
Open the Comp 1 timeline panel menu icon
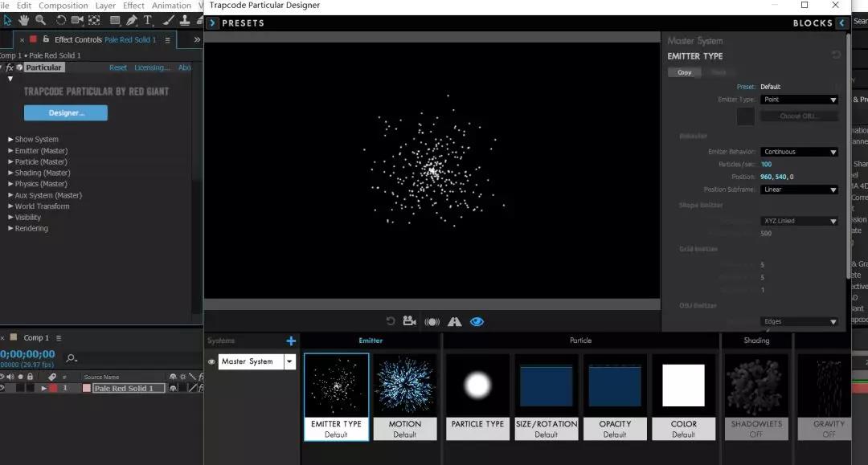(59, 338)
